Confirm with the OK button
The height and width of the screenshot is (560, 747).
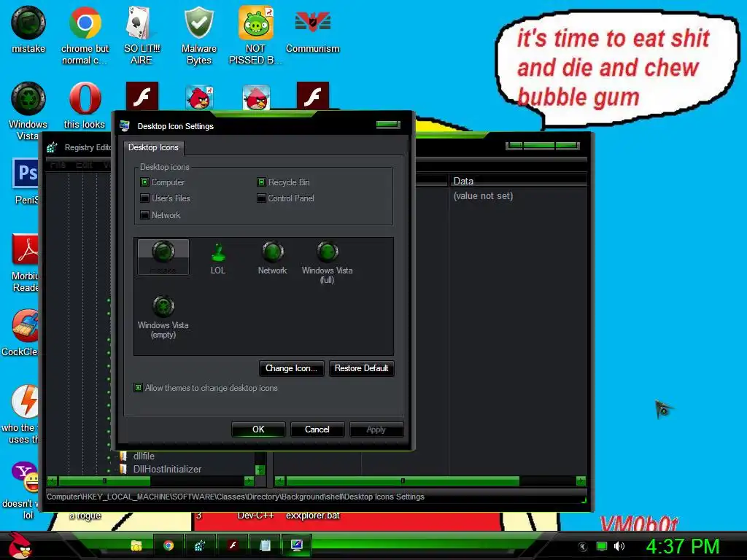coord(258,429)
